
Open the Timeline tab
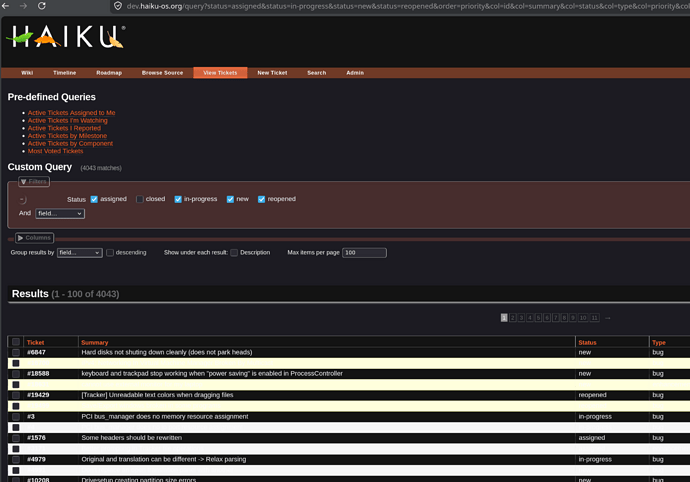[x=65, y=73]
